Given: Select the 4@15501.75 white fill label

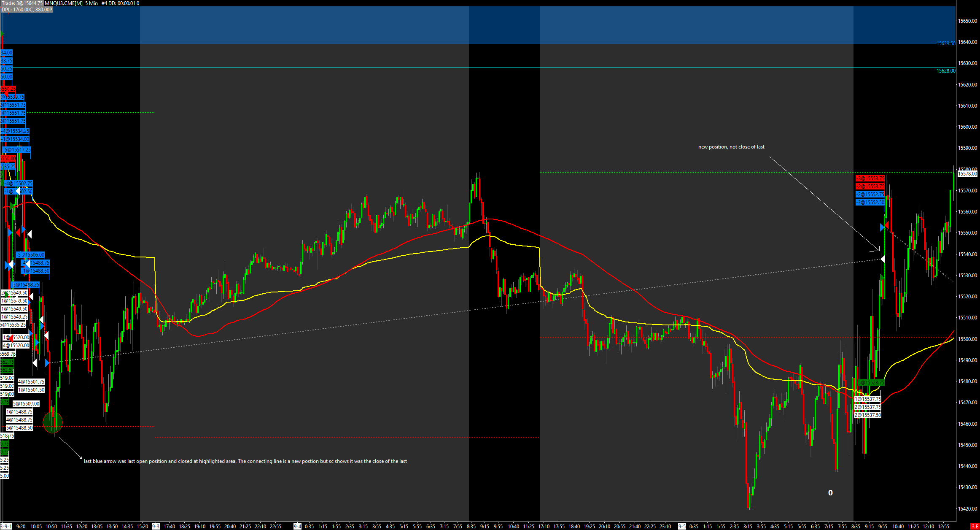Looking at the screenshot, I should pyautogui.click(x=31, y=382).
